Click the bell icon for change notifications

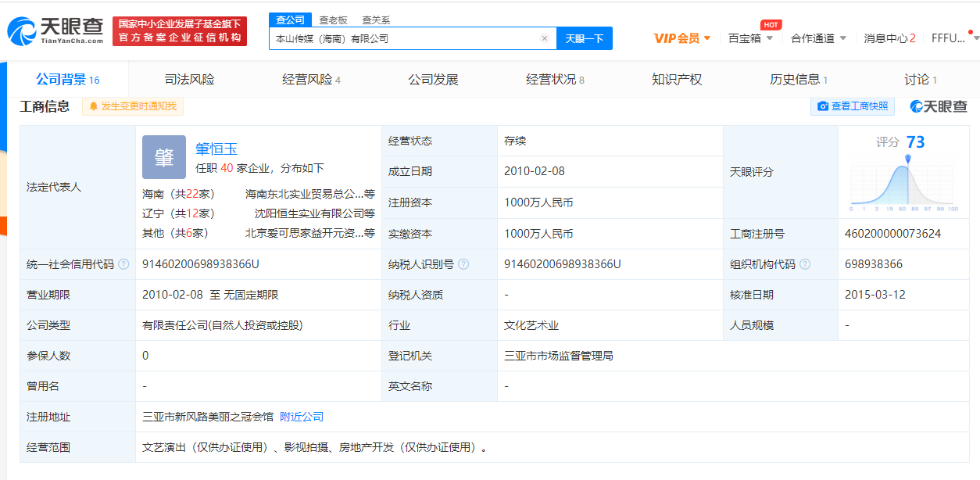pyautogui.click(x=94, y=106)
